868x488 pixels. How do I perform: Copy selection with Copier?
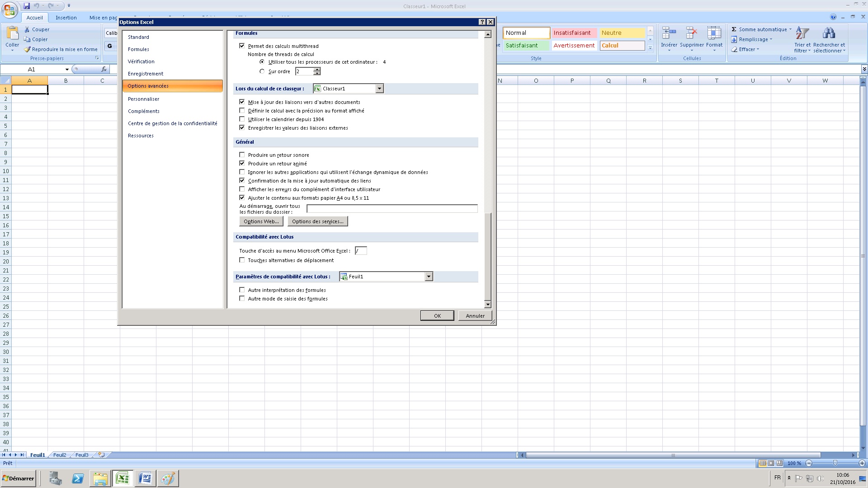[x=36, y=39]
